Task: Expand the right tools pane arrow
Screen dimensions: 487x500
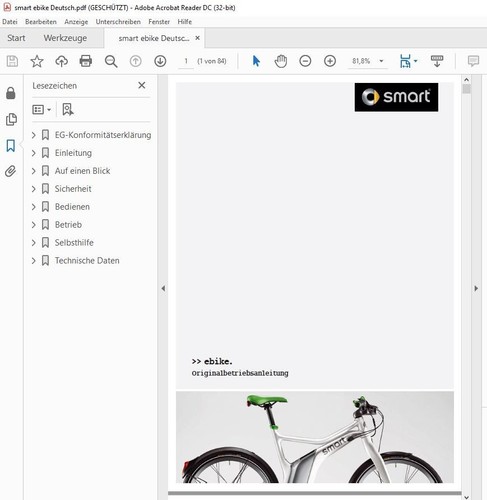Action: 476,288
